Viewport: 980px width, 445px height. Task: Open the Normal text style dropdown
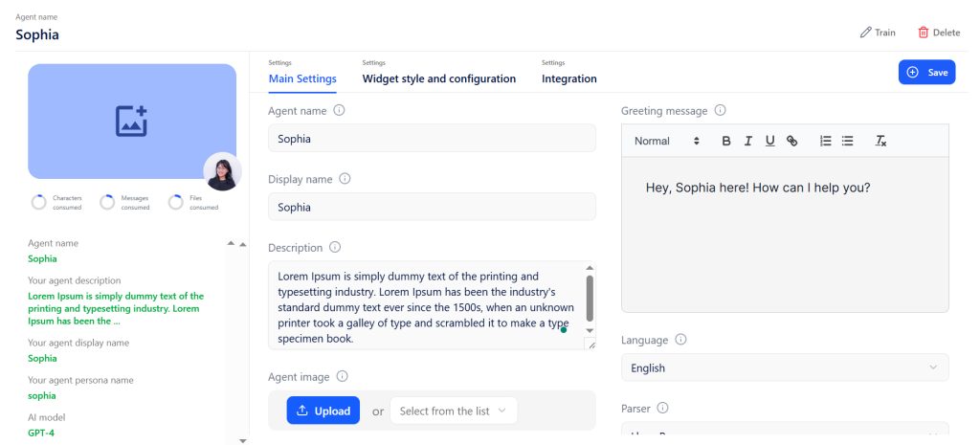pos(667,141)
